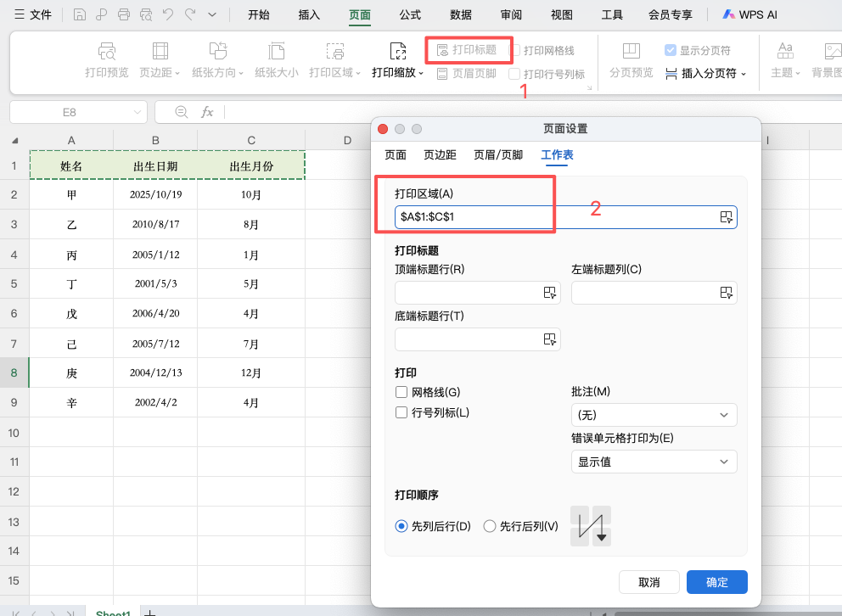The height and width of the screenshot is (616, 842).
Task: Toggle the 打印行号列标 ribbon checkbox
Action: pyautogui.click(x=514, y=74)
